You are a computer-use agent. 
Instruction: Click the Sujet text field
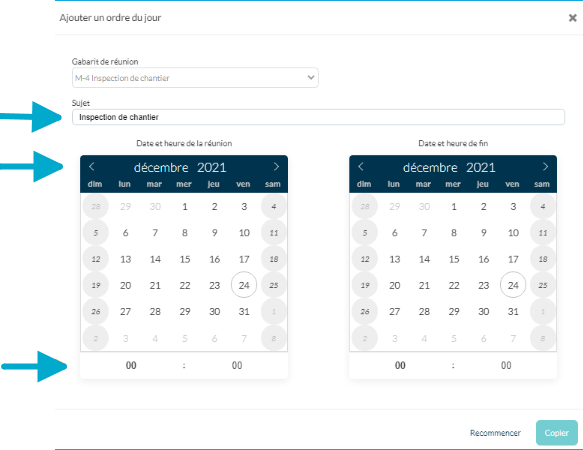318,117
